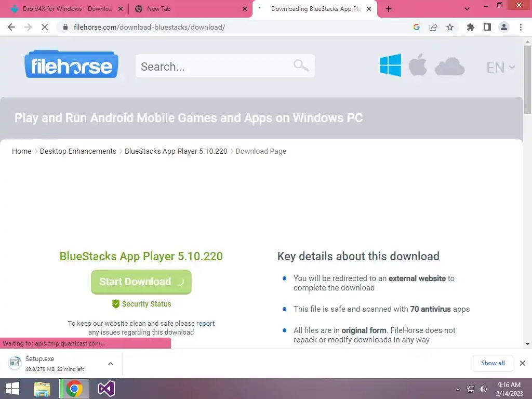Switch to the New Tab tab

pos(191,9)
